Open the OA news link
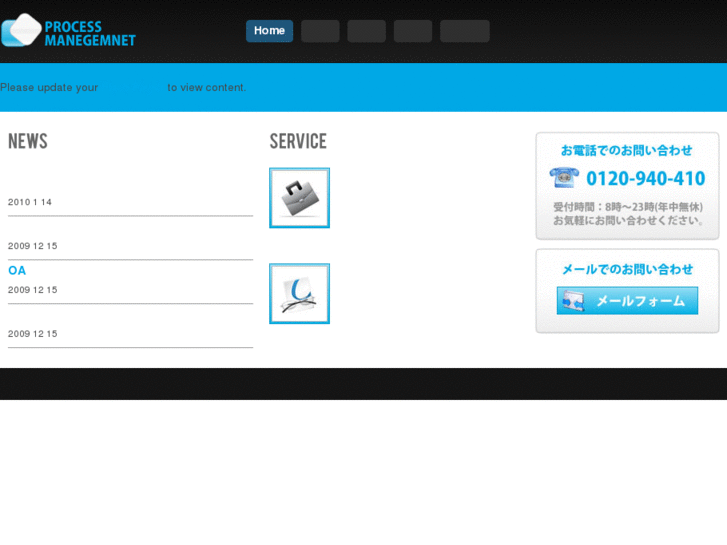Viewport: 727px width, 545px height. point(17,270)
